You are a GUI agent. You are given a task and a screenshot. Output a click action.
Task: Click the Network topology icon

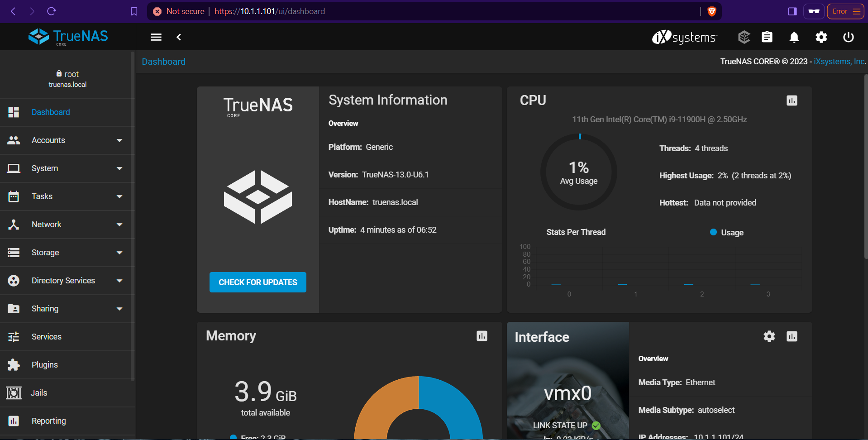[14, 225]
